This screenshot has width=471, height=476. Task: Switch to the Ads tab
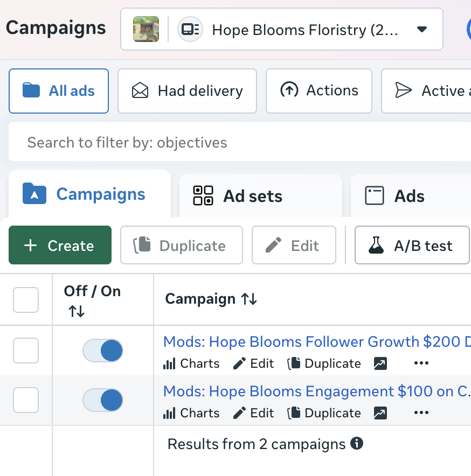tap(411, 196)
